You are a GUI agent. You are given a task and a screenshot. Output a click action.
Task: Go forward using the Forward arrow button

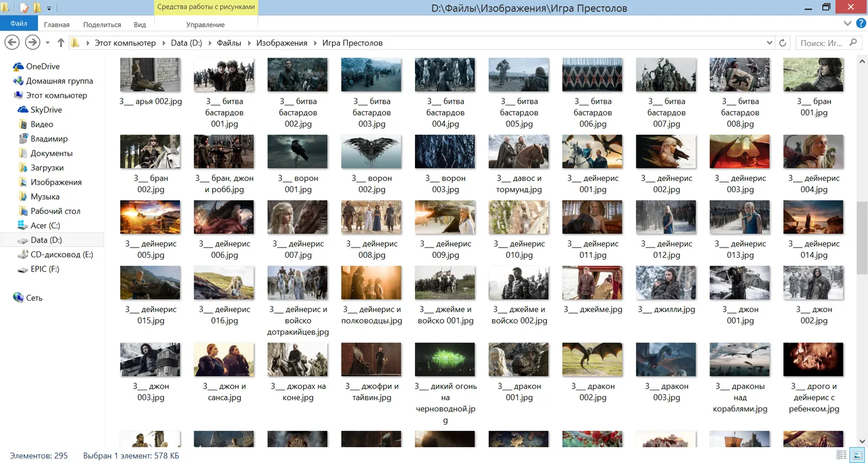coord(33,42)
